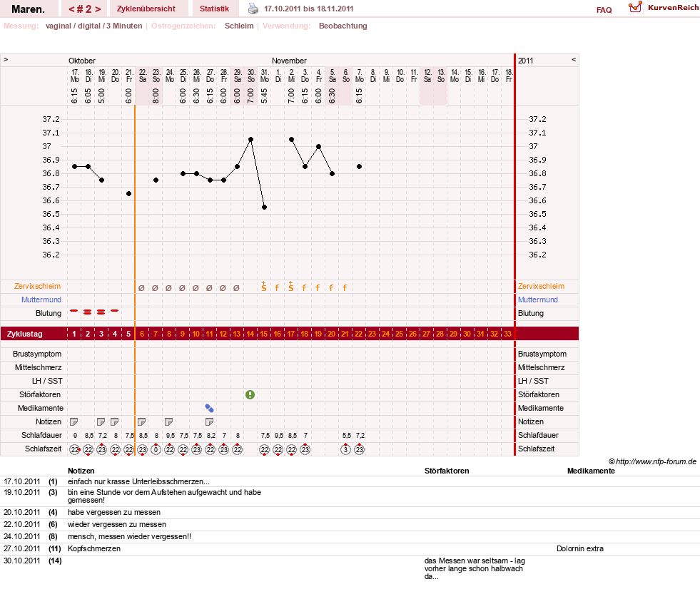Click the f mucus symbol on day 16
700x614 pixels.
278,288
